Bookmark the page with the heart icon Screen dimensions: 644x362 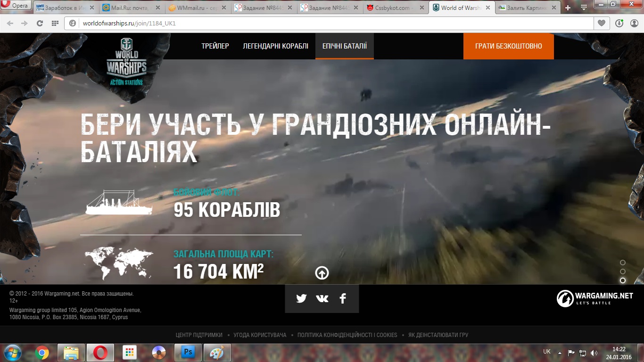point(602,23)
